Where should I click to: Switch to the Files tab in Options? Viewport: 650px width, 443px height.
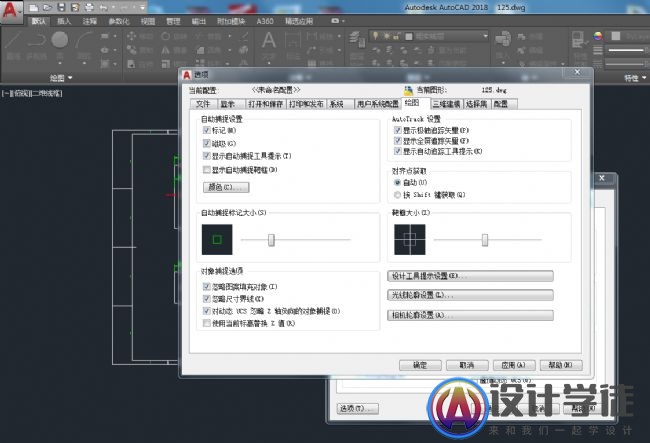click(x=203, y=104)
